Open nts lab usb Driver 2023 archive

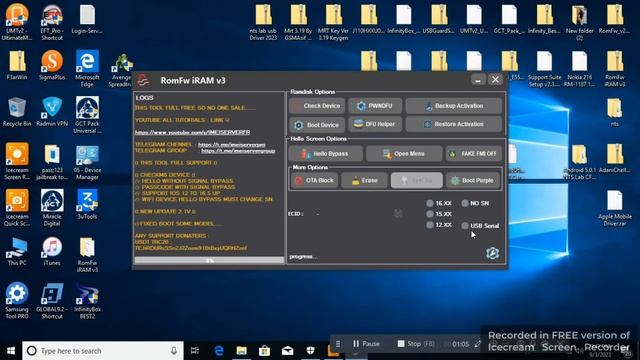coord(263,22)
